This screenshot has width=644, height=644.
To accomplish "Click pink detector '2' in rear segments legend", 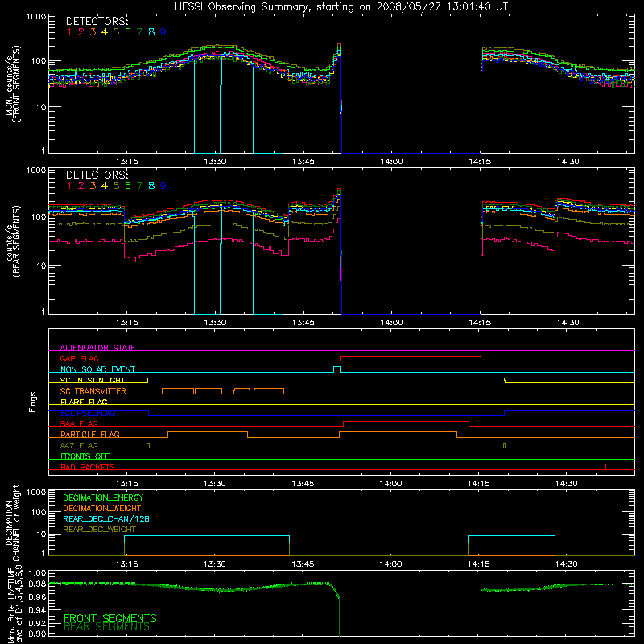I will [x=81, y=186].
